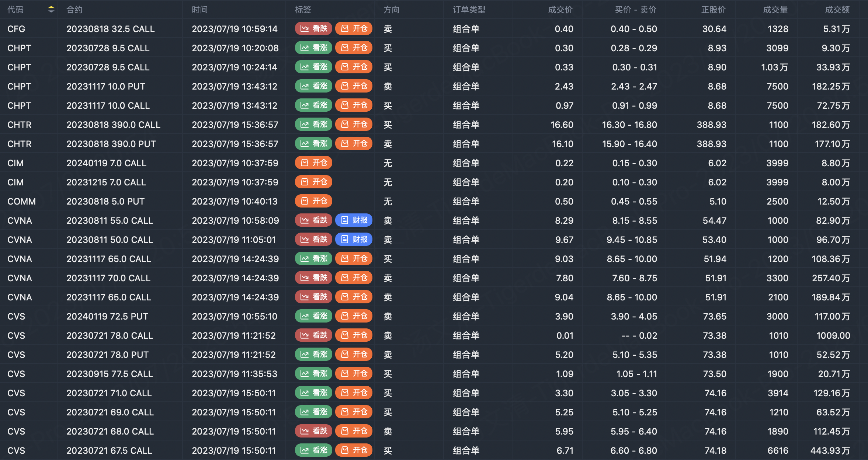Sort by the 成交量 column header
Image resolution: width=868 pixels, height=460 pixels.
[x=775, y=10]
